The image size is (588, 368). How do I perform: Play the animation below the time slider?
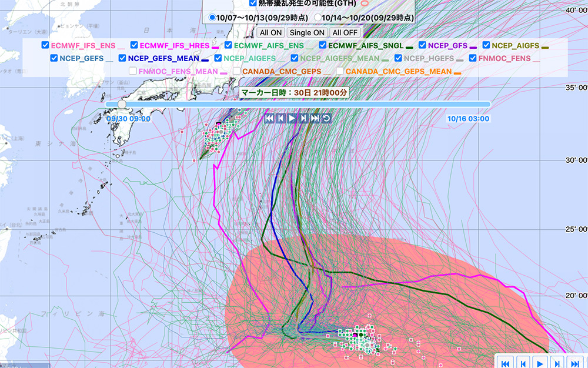(292, 118)
